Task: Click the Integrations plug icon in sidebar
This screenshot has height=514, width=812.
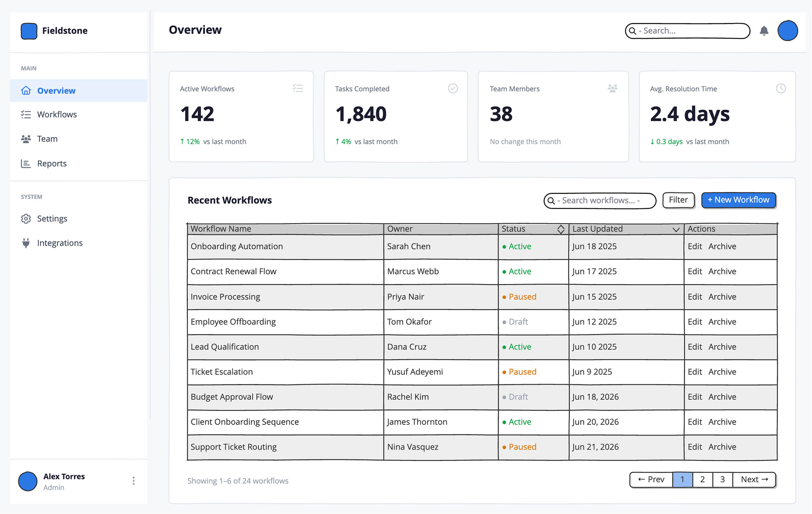Action: (x=26, y=243)
